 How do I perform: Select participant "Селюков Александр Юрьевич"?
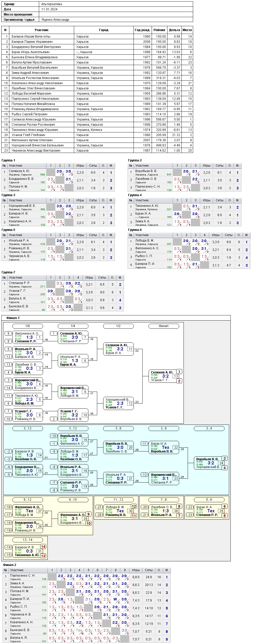pyautogui.click(x=34, y=119)
